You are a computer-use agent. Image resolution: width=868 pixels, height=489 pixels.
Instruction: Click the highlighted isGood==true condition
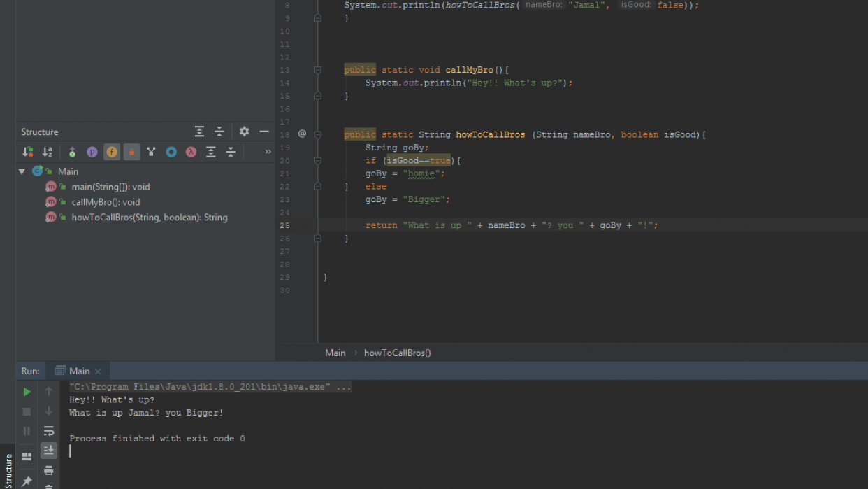419,160
